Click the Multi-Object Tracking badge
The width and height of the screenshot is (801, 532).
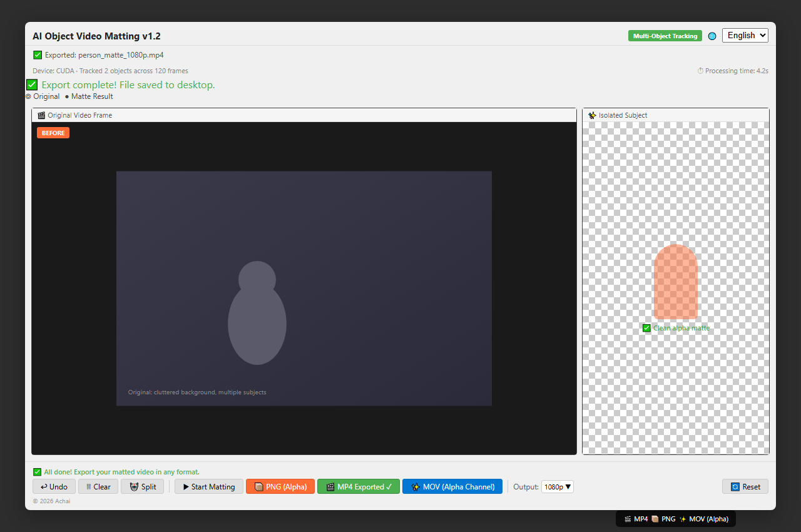[665, 36]
